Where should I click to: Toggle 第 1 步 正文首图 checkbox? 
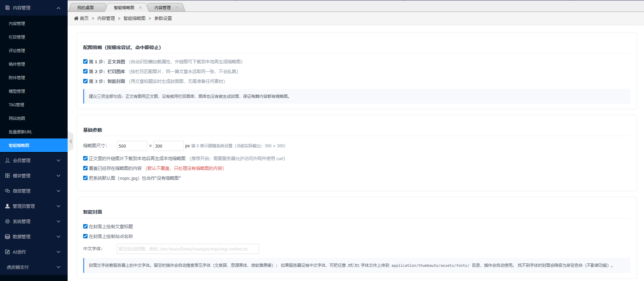[85, 62]
